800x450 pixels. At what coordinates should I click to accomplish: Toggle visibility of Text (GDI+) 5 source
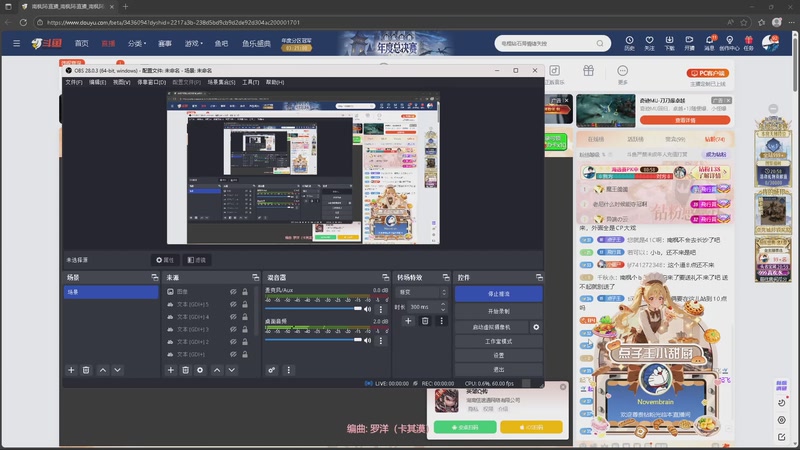click(x=233, y=305)
